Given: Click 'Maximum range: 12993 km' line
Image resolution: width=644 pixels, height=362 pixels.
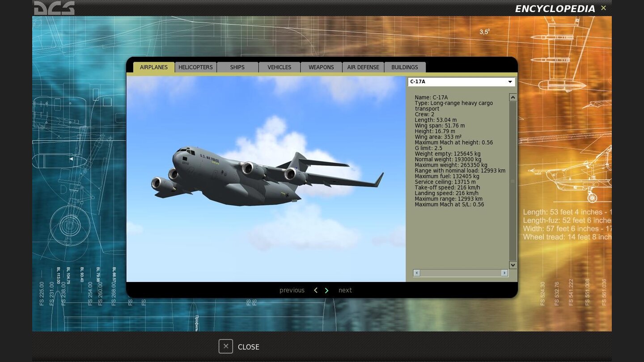Looking at the screenshot, I should [x=449, y=199].
